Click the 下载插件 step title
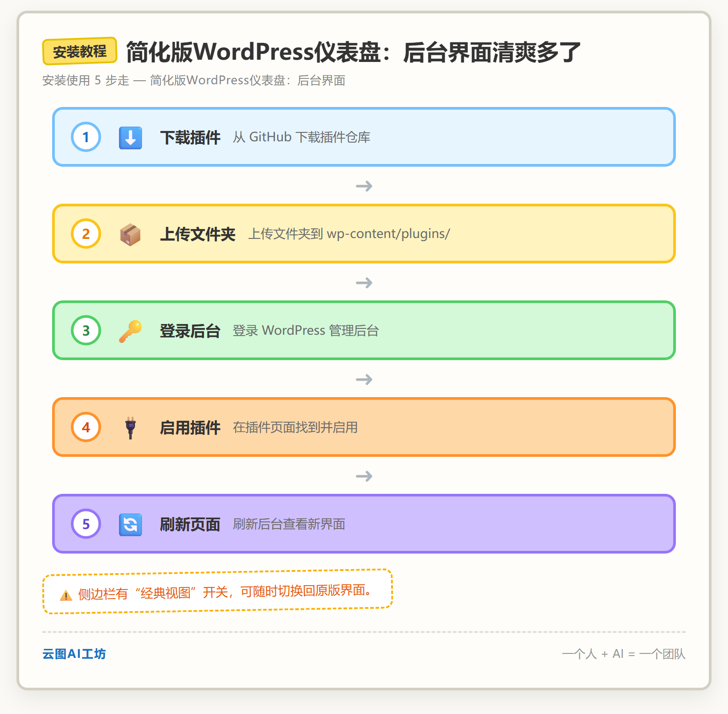Image resolution: width=728 pixels, height=714 pixels. coord(190,137)
